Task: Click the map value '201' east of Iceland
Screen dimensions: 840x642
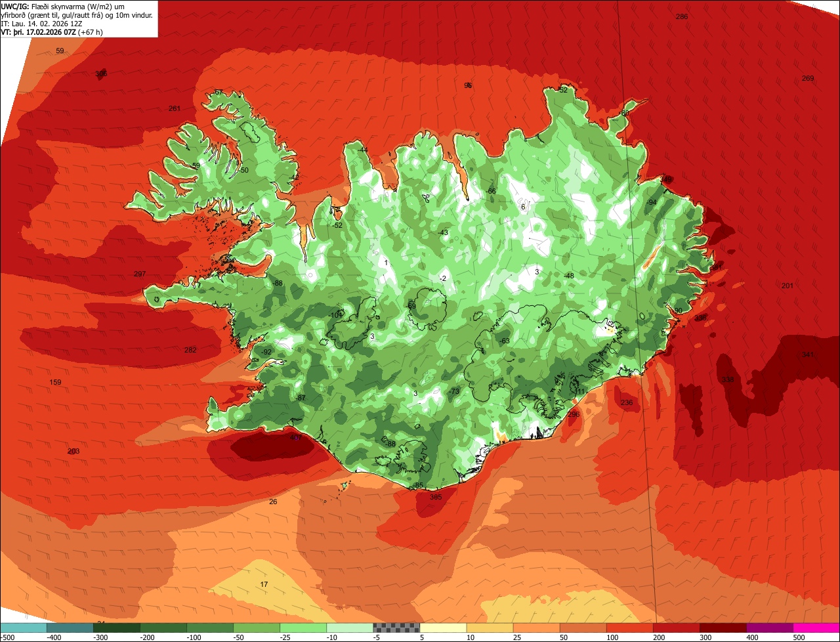Action: (x=787, y=286)
